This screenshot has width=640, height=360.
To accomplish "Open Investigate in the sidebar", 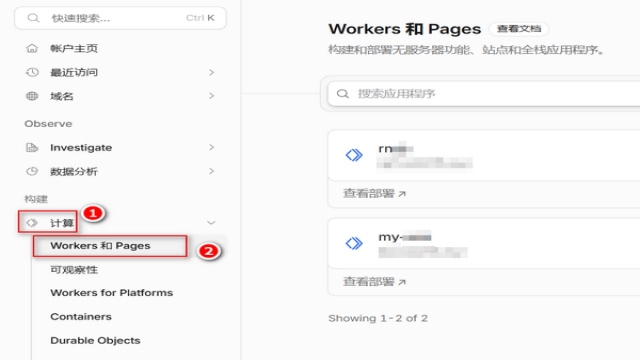I will [81, 147].
